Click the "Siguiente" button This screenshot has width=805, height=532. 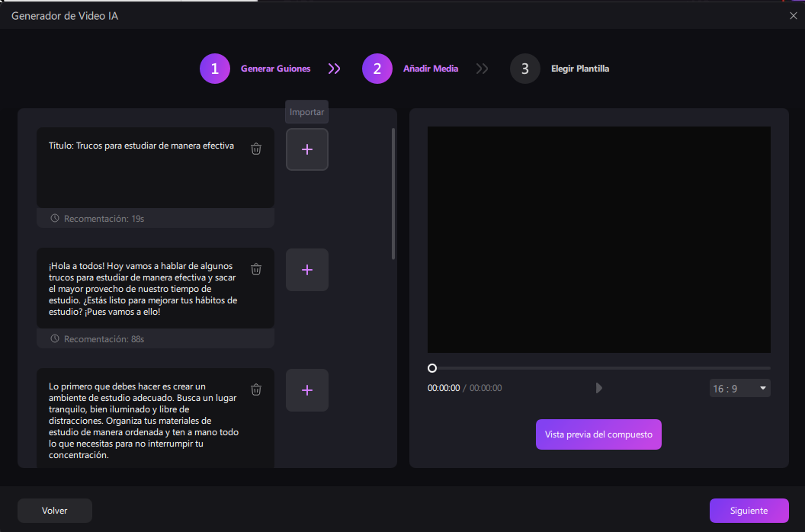[749, 510]
